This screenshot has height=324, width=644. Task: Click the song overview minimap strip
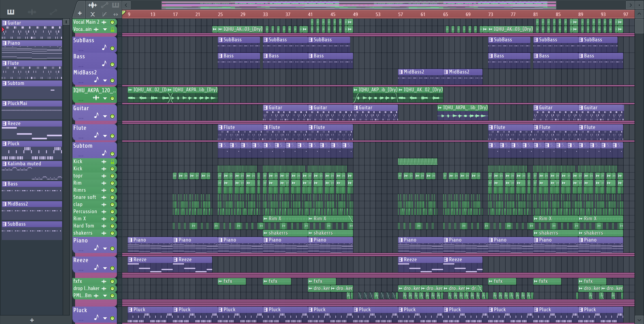[x=359, y=5]
